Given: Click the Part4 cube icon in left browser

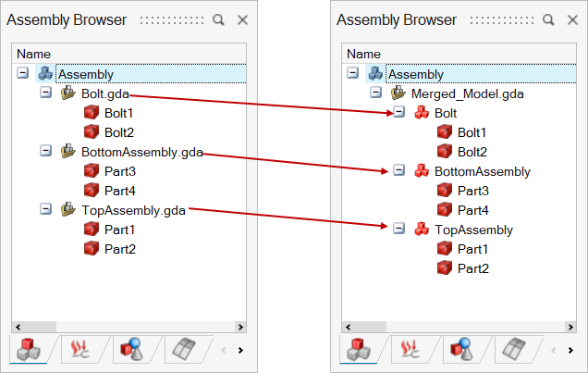Looking at the screenshot, I should [92, 190].
